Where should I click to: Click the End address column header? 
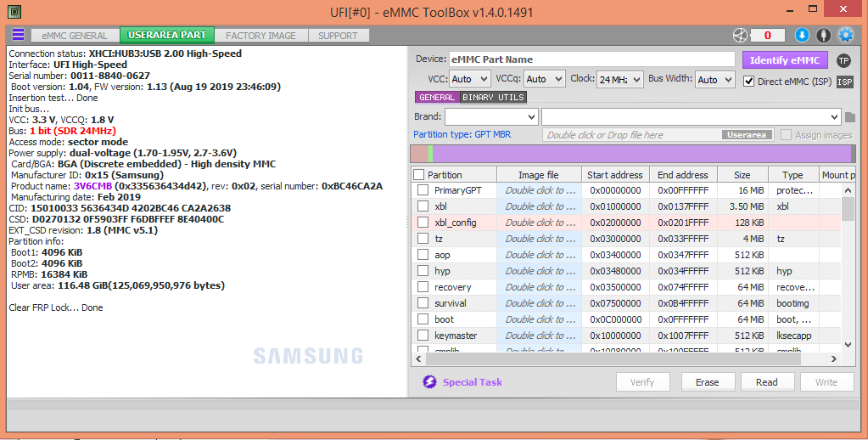tap(683, 175)
